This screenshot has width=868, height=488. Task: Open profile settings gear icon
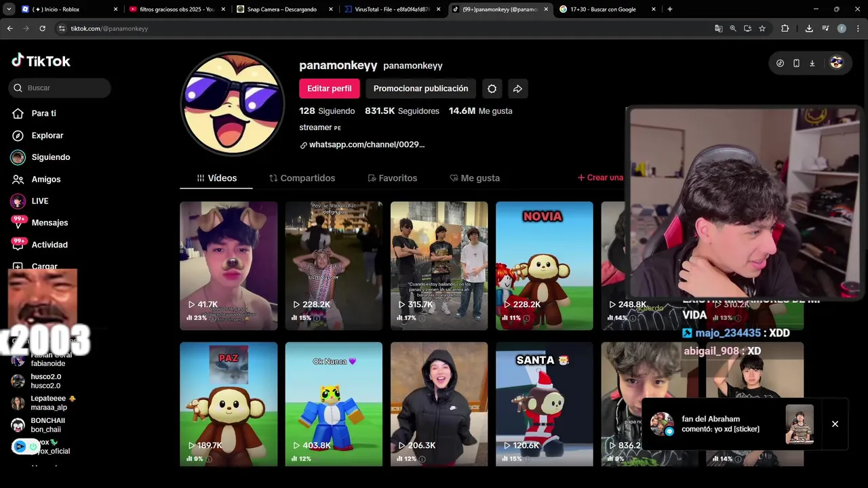coord(492,89)
